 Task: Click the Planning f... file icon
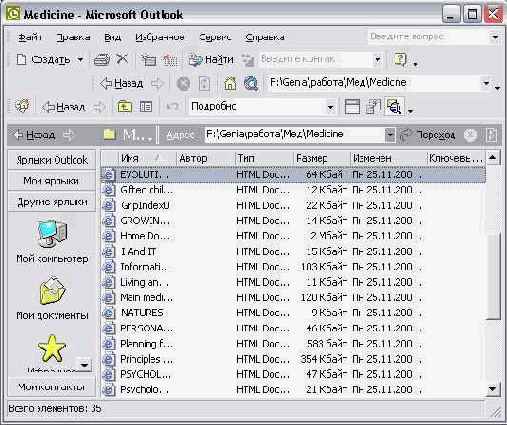108,344
